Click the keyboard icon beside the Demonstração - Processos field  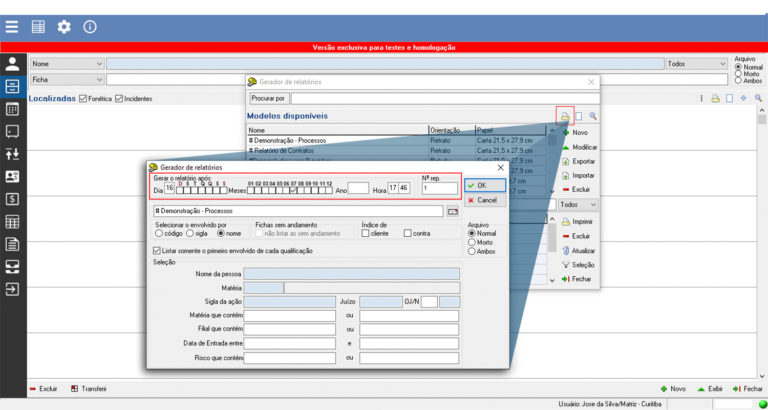click(x=453, y=211)
